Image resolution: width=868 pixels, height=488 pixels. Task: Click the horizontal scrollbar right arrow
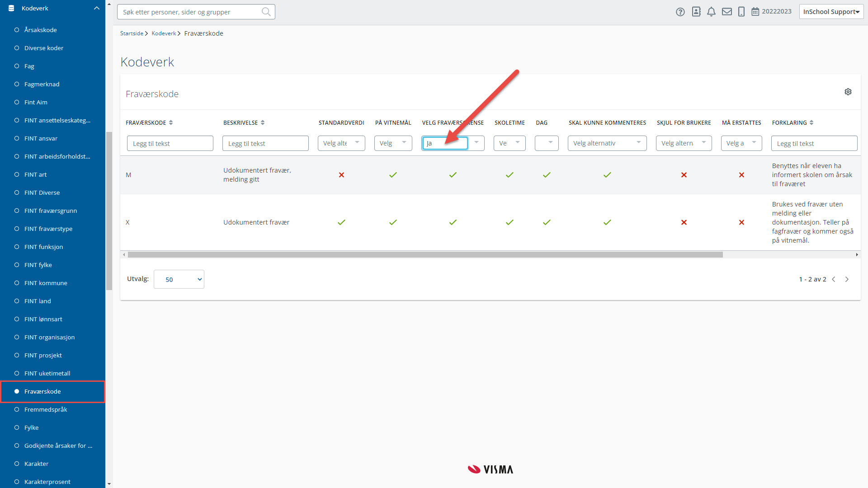[x=857, y=255]
